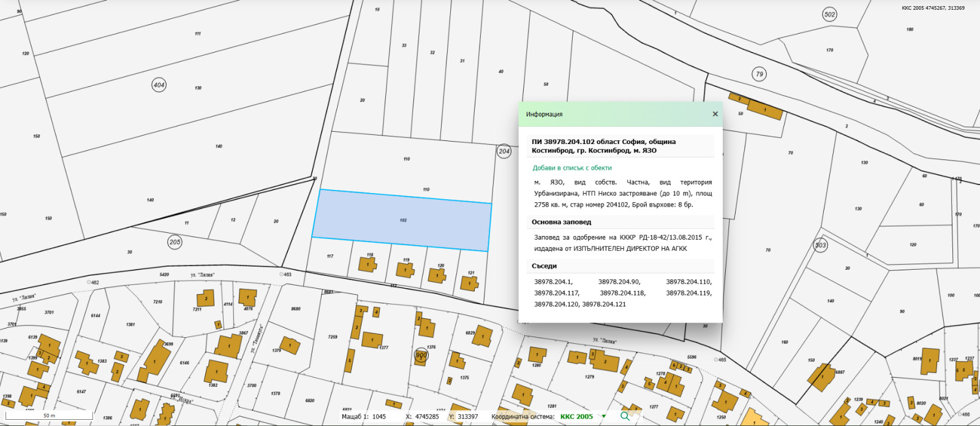The width and height of the screenshot is (980, 426).
Task: Click the circled block label 502
Action: (829, 15)
